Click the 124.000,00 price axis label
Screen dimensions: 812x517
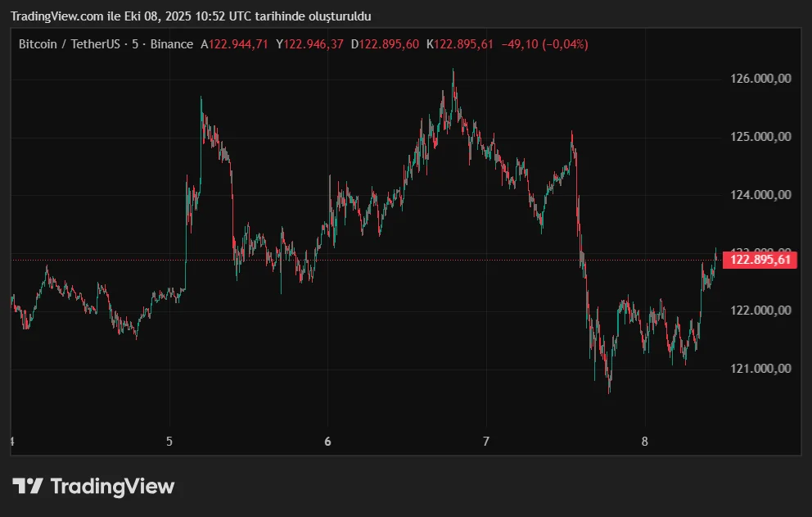tap(760, 195)
